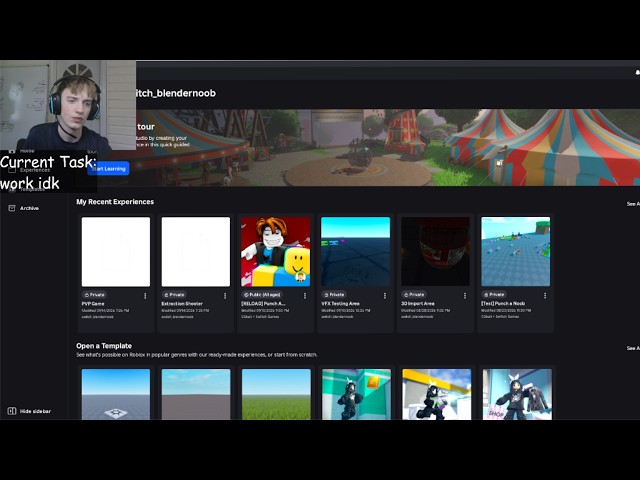Click the Archive box icon in the sidebar
Screen dimensions: 640x480
(x=12, y=208)
